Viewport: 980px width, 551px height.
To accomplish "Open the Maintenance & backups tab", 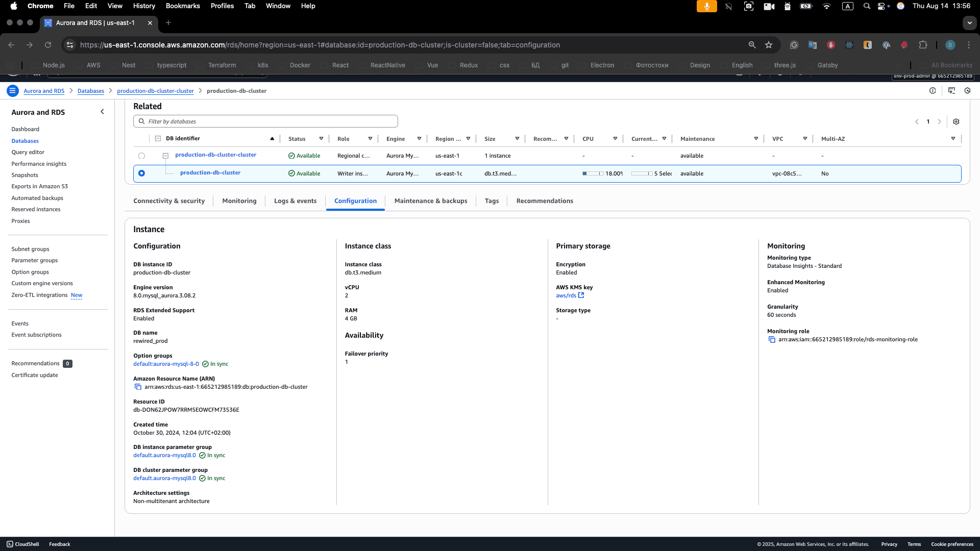I will [x=431, y=201].
